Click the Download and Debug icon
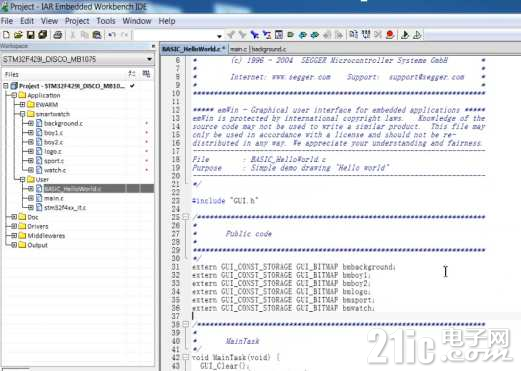The image size is (521, 371). [405, 35]
